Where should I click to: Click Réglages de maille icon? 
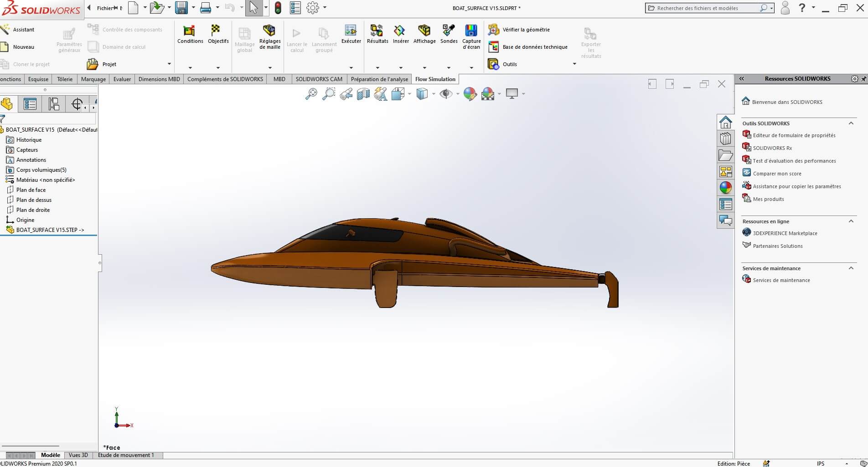click(x=269, y=31)
